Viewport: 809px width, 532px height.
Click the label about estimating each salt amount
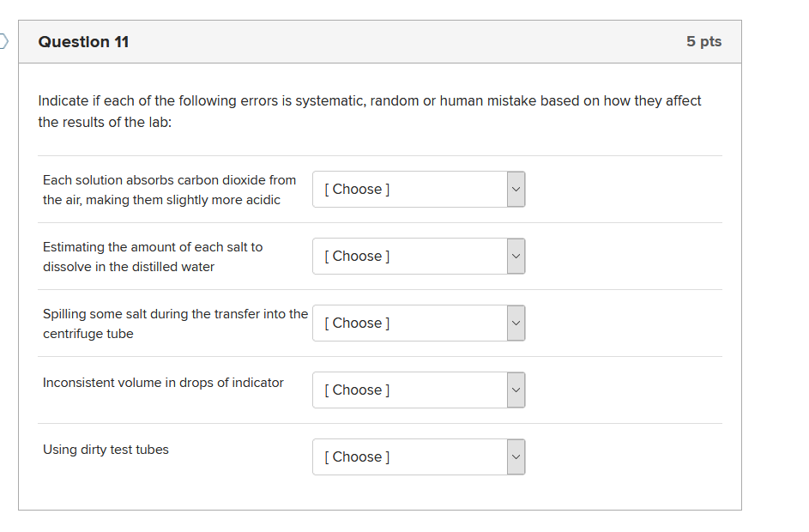coord(153,257)
